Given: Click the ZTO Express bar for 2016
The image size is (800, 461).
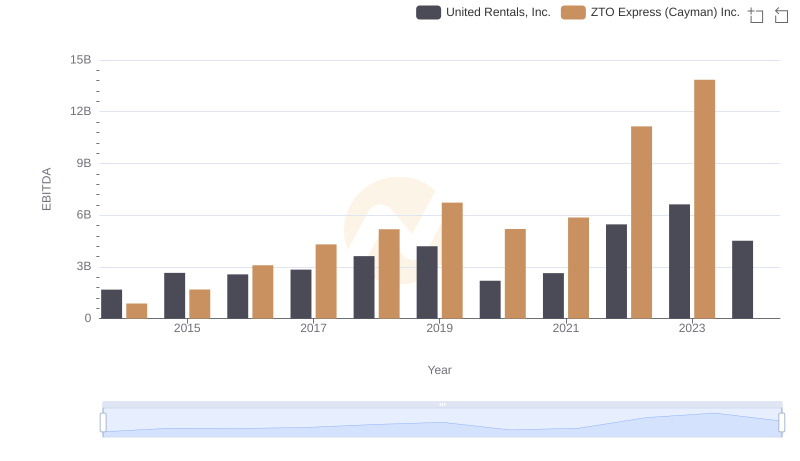Looking at the screenshot, I should click(263, 292).
